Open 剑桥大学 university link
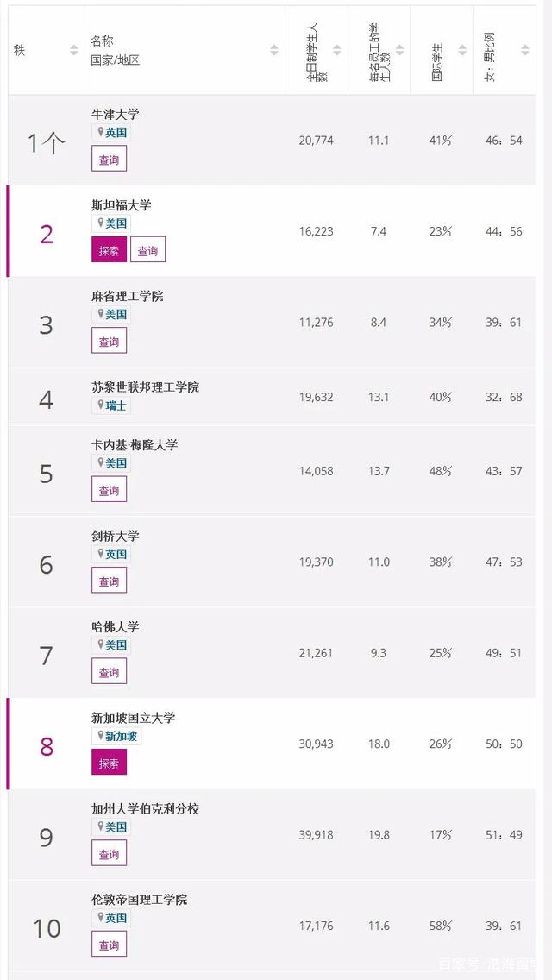552x980 pixels. tap(116, 536)
